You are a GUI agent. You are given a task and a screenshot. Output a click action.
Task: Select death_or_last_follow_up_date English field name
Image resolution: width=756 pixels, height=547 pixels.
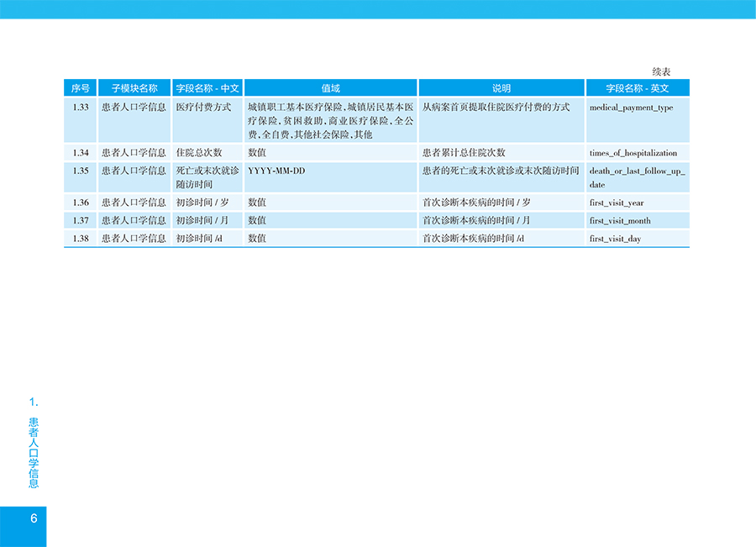(x=637, y=177)
